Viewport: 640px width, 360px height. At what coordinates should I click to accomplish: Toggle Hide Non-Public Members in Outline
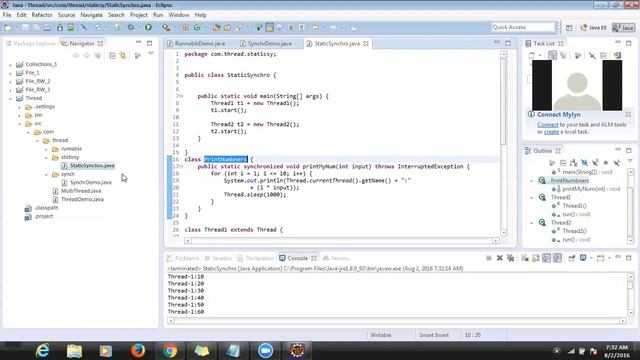point(606,163)
